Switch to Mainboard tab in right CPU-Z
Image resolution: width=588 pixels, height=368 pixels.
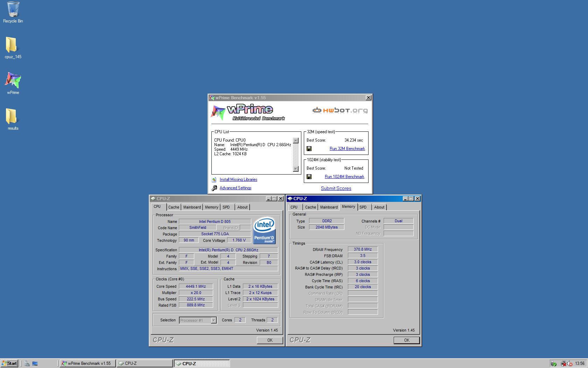coord(329,207)
